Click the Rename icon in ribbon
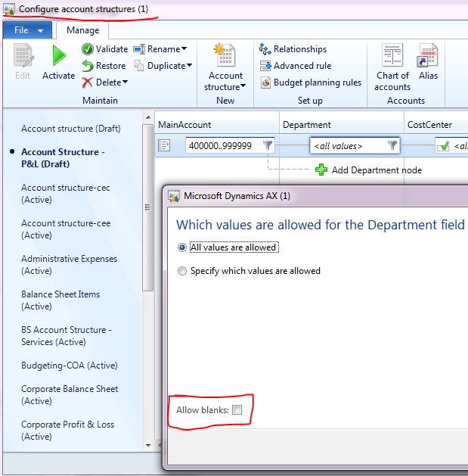Screen dimensions: 468x476 tap(139, 49)
